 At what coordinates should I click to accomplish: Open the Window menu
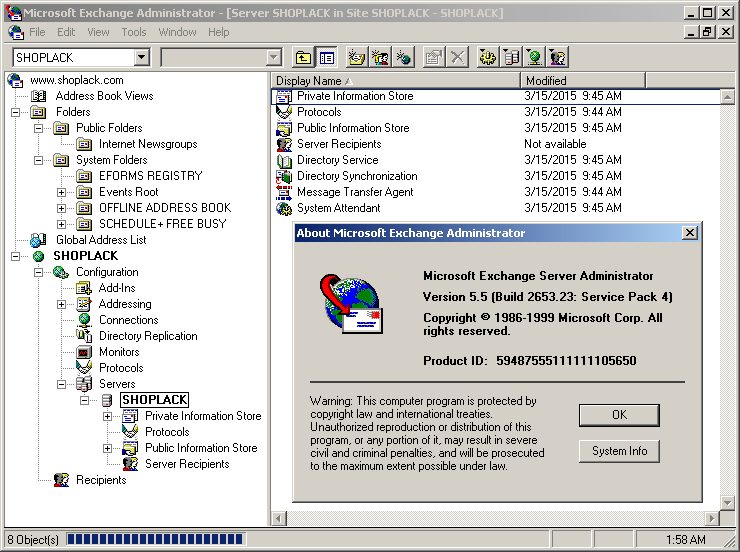[177, 32]
